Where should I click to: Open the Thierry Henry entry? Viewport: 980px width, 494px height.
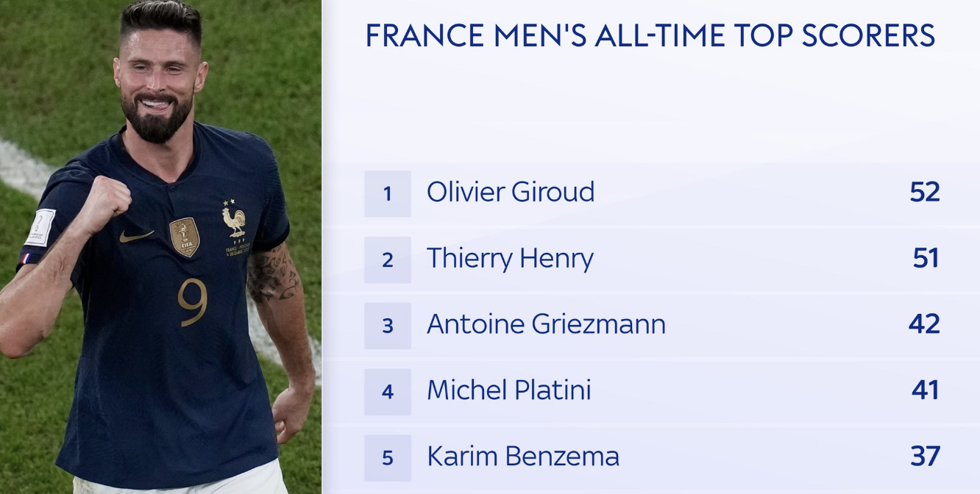[510, 259]
